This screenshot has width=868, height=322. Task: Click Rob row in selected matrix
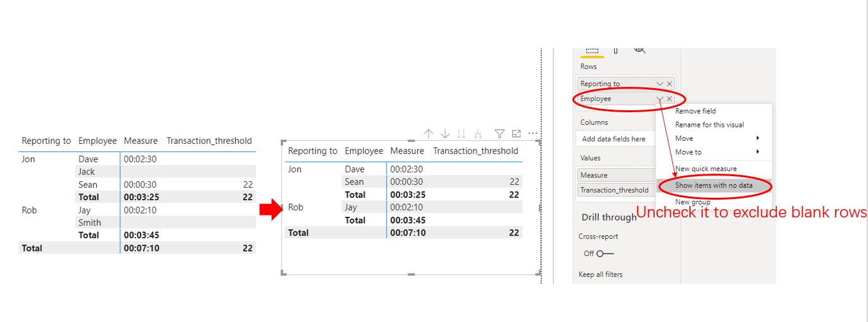click(x=296, y=207)
